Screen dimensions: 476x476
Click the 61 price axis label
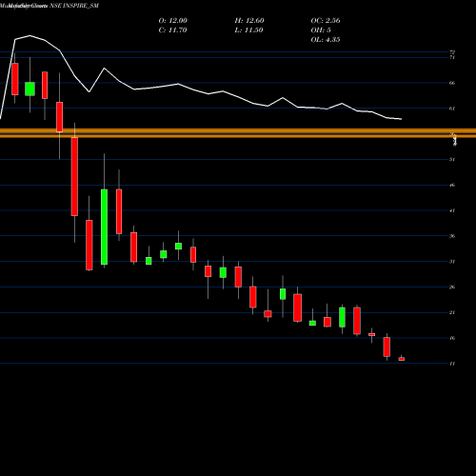[452, 109]
